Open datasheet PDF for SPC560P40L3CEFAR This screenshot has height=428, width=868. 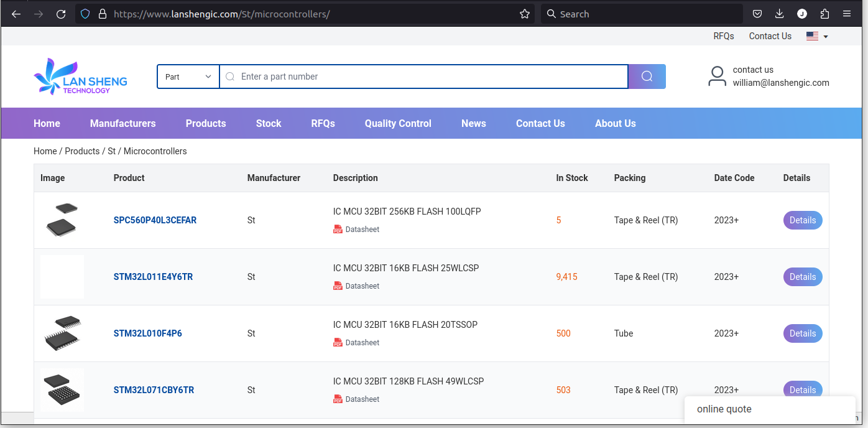[356, 230]
